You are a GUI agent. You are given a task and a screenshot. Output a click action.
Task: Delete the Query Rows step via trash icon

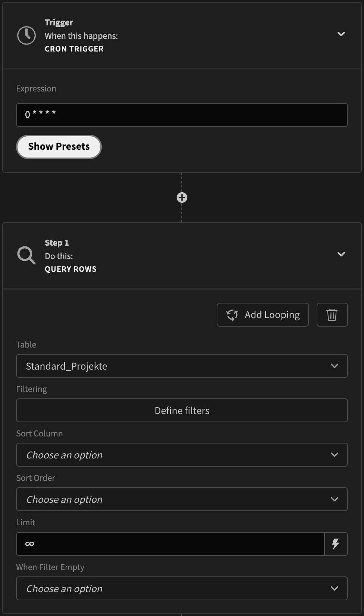(x=332, y=315)
